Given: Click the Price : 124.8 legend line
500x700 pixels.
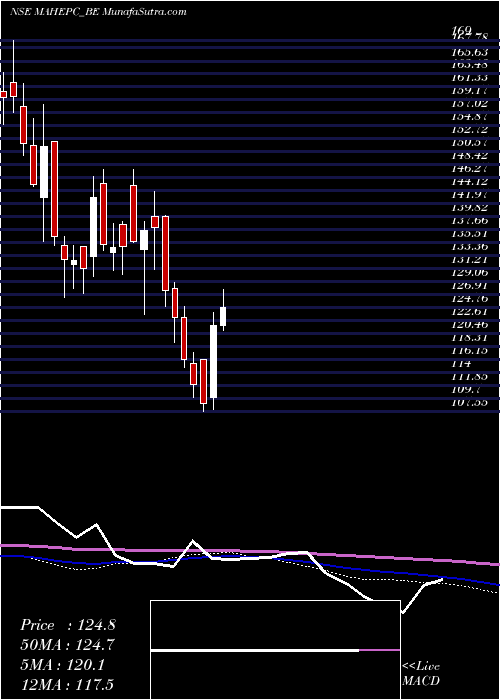Looking at the screenshot, I should [x=68, y=625].
